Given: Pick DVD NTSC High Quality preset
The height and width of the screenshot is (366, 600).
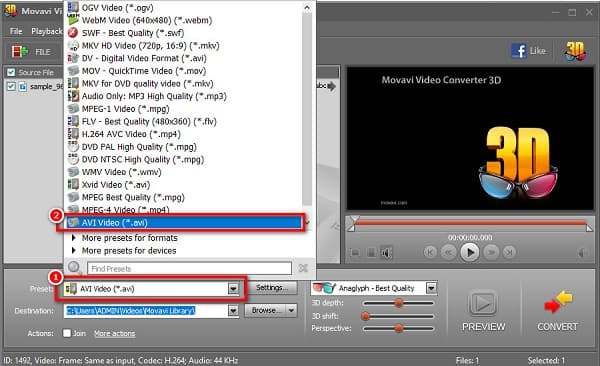Looking at the screenshot, I should coord(143,159).
